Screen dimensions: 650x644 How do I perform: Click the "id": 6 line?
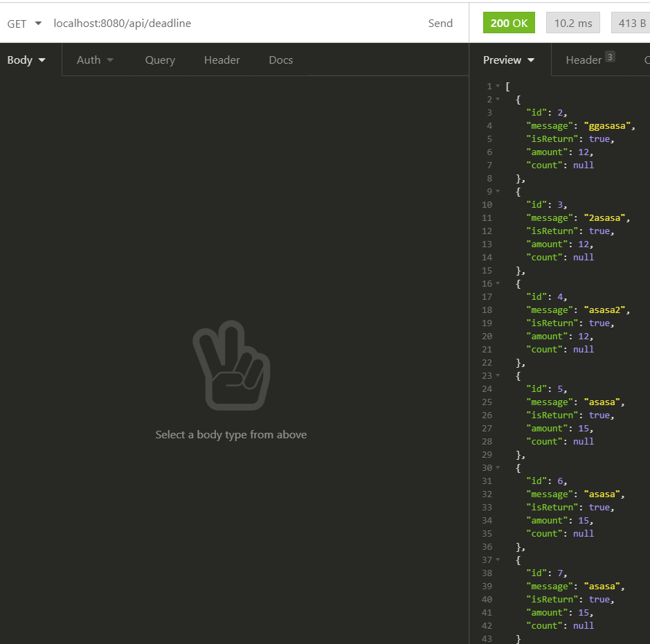tap(546, 481)
